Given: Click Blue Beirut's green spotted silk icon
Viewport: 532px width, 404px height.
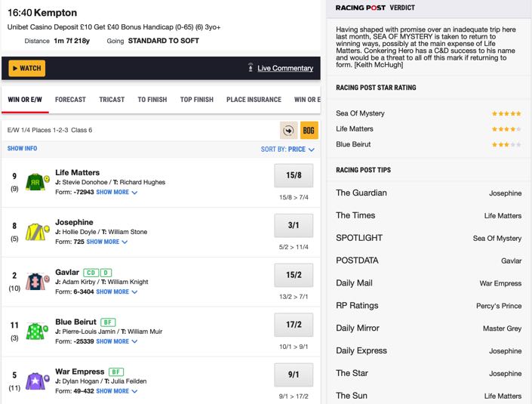Looking at the screenshot, I should tap(38, 331).
